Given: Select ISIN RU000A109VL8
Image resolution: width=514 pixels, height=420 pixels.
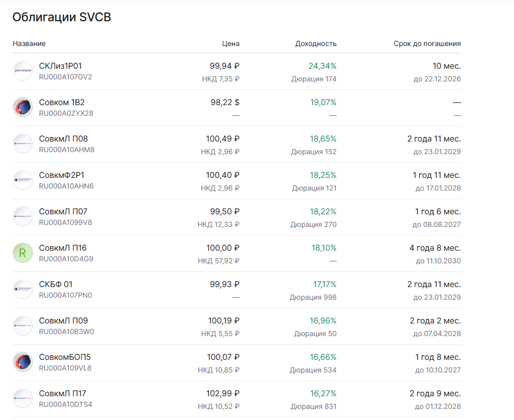Looking at the screenshot, I should click(65, 368).
